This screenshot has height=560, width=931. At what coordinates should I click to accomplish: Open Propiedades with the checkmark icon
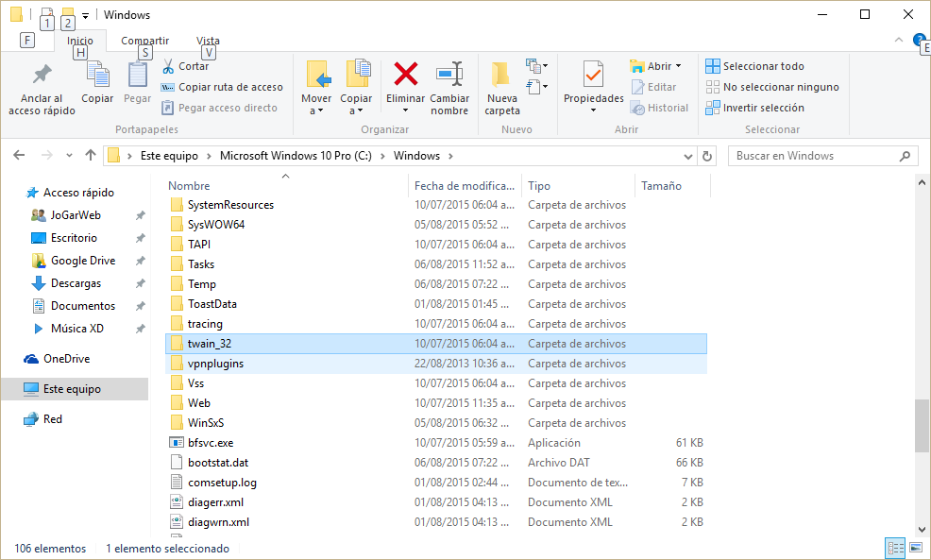pos(593,76)
